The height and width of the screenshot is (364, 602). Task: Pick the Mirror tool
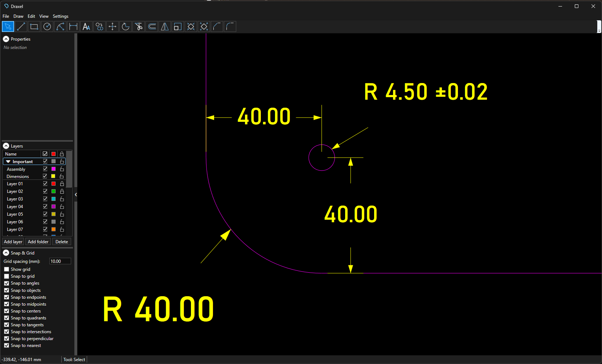(x=165, y=26)
